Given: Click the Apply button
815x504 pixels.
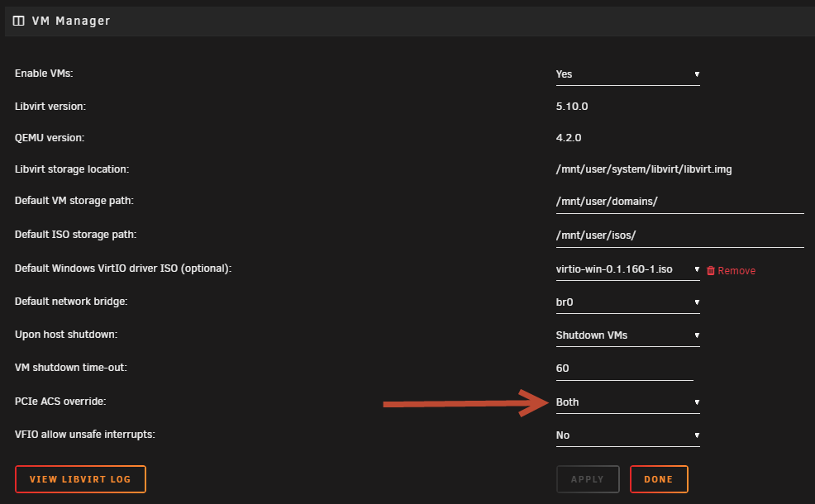Looking at the screenshot, I should click(588, 479).
